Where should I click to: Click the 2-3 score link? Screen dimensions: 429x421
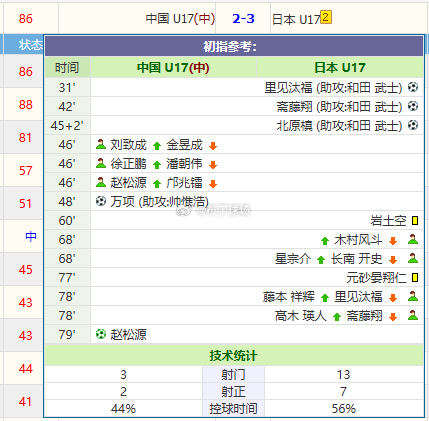pyautogui.click(x=243, y=19)
